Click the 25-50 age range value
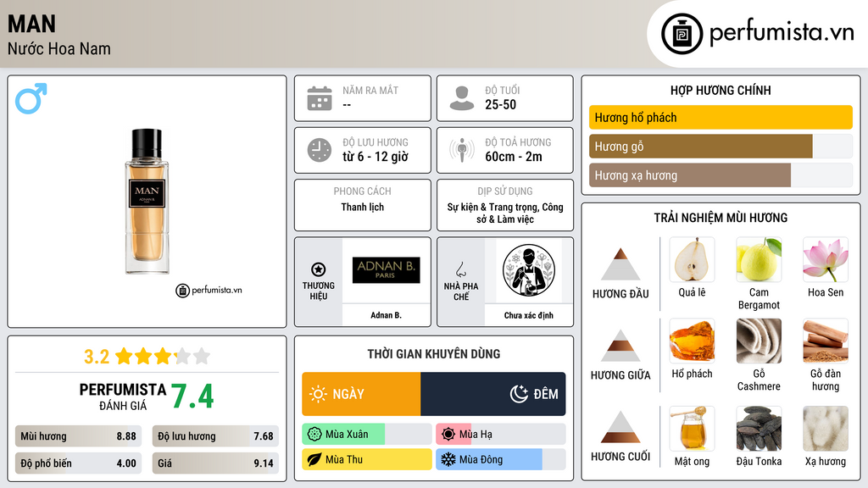Screen dimensions: 868x488 click(500, 104)
